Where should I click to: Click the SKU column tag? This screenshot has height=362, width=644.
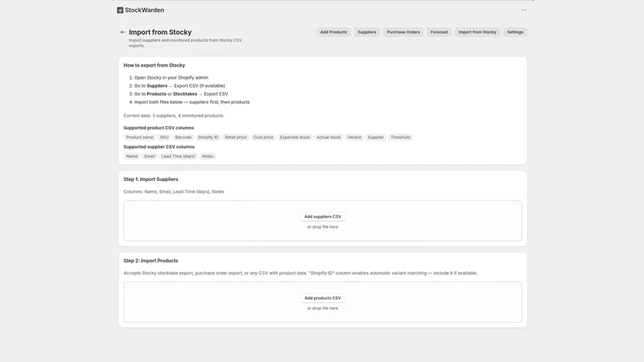164,137
